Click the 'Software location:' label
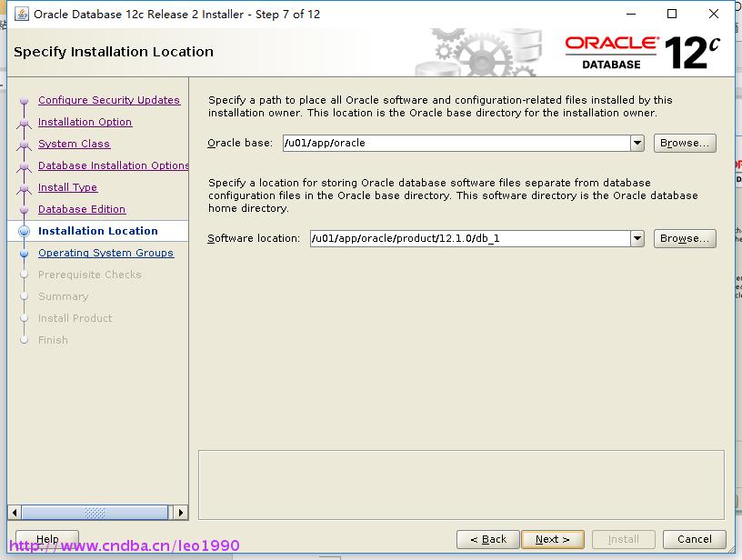Image resolution: width=742 pixels, height=560 pixels. (254, 238)
